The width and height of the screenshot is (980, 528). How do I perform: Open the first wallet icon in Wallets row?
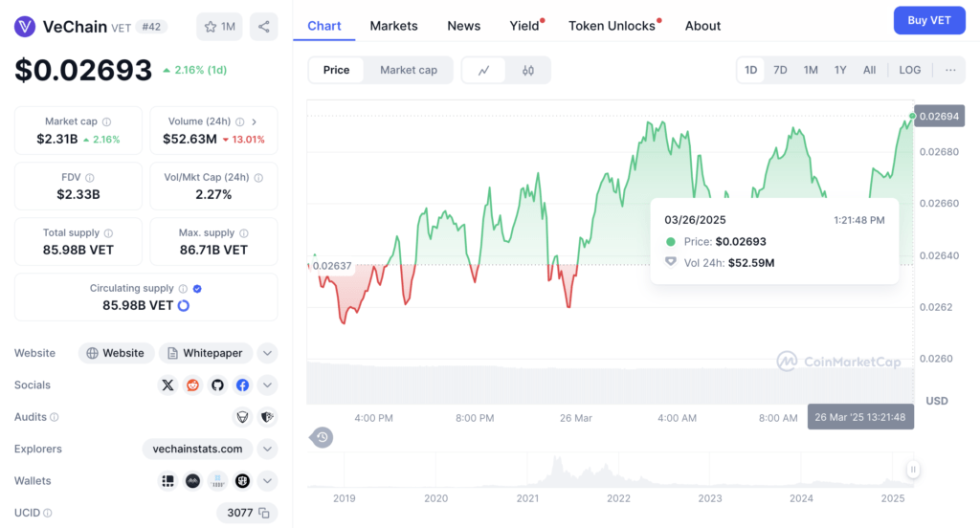pyautogui.click(x=167, y=480)
